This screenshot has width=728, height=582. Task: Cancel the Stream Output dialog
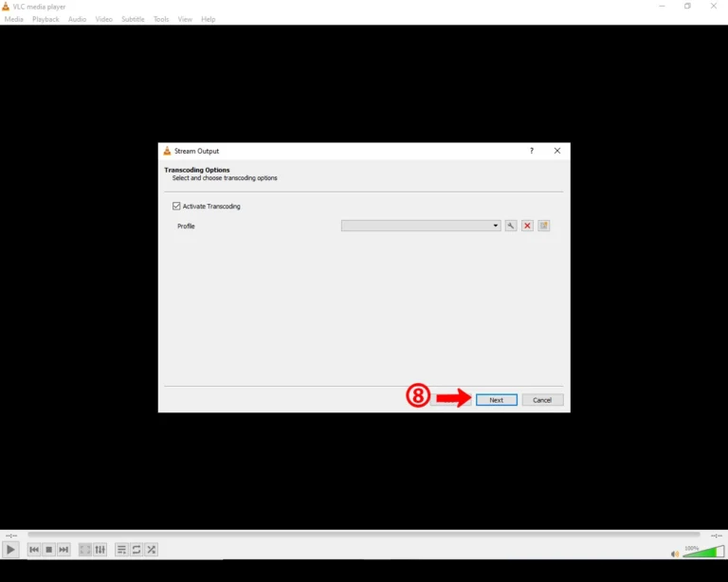click(542, 400)
